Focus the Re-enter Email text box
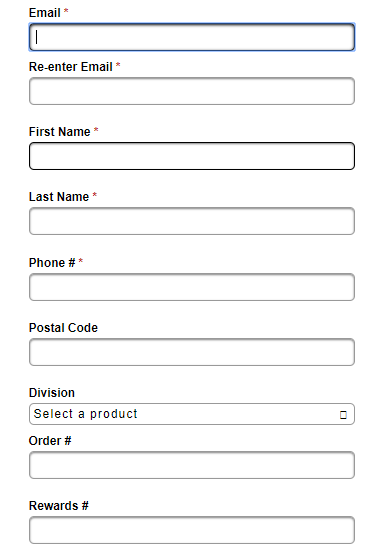This screenshot has width=379, height=557. tap(192, 91)
